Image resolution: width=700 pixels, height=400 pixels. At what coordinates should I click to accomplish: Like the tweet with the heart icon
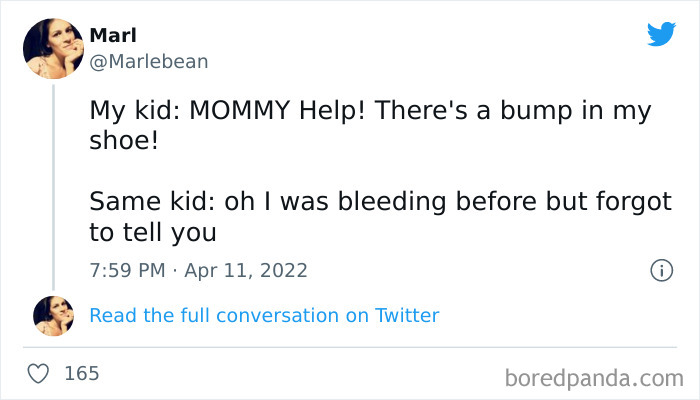point(38,373)
